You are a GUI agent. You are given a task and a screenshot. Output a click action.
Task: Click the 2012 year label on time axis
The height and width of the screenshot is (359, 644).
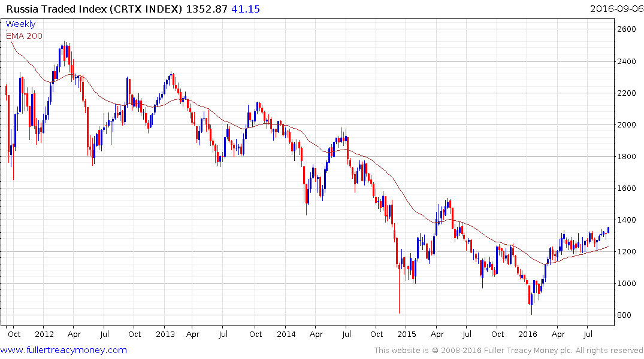[44, 334]
